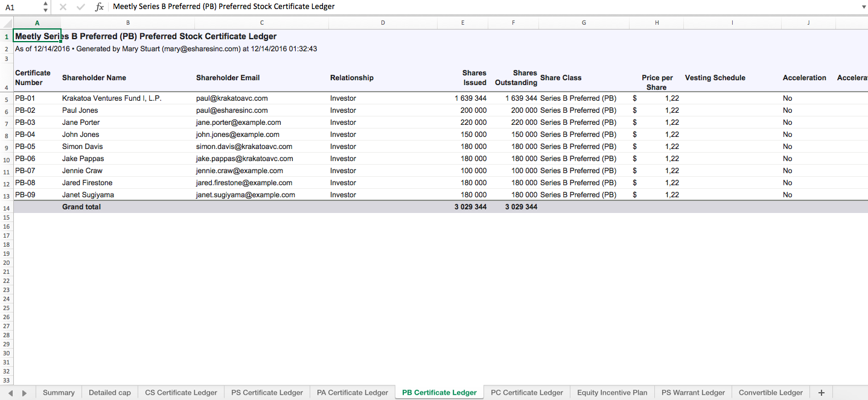The width and height of the screenshot is (868, 400).
Task: Select certificate PB-08 cell
Action: click(x=37, y=183)
